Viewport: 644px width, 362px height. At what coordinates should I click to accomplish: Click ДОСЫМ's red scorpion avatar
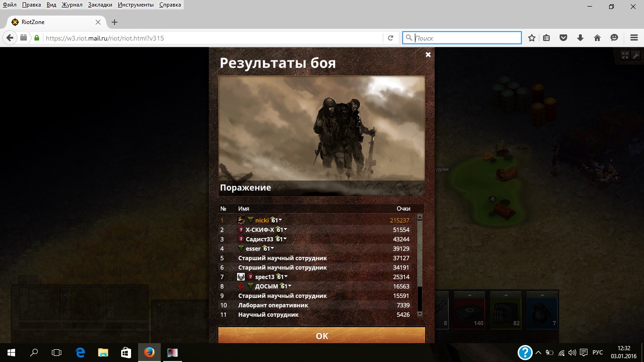[x=241, y=286]
